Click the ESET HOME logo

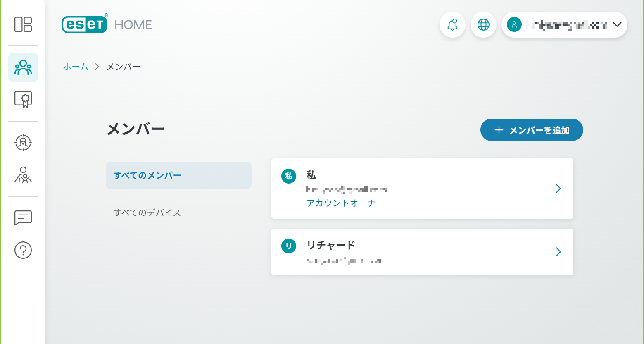point(107,24)
